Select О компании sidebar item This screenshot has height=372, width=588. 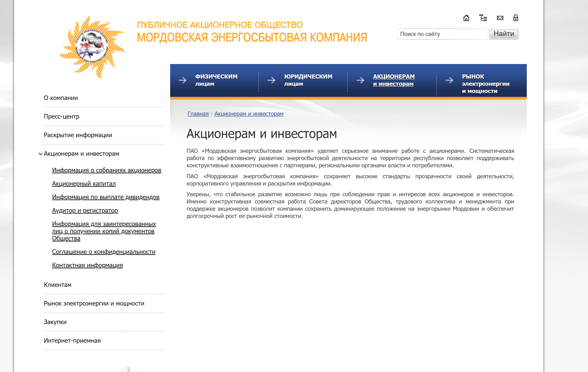pyautogui.click(x=61, y=98)
